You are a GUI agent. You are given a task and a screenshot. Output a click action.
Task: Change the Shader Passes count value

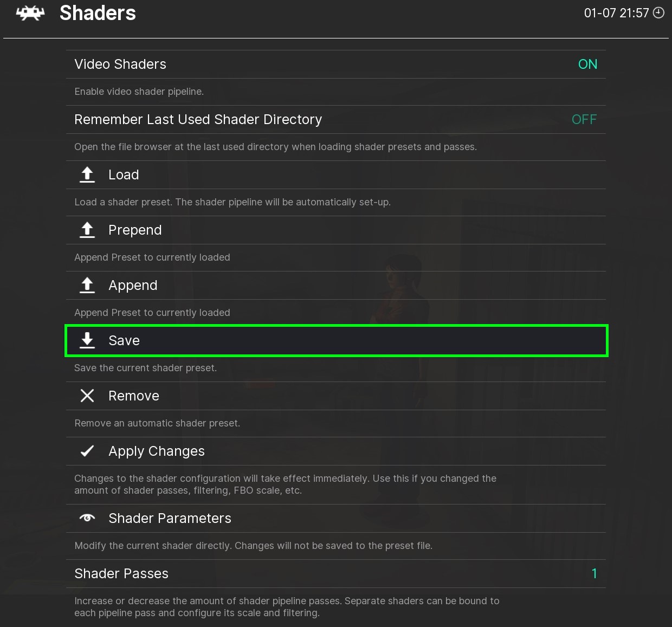[x=594, y=573]
